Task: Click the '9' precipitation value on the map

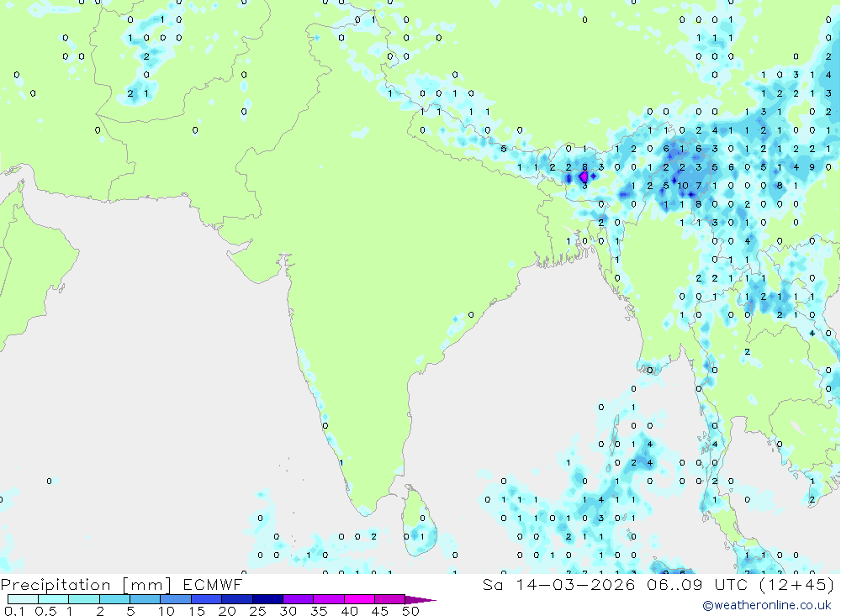Action: click(x=812, y=167)
